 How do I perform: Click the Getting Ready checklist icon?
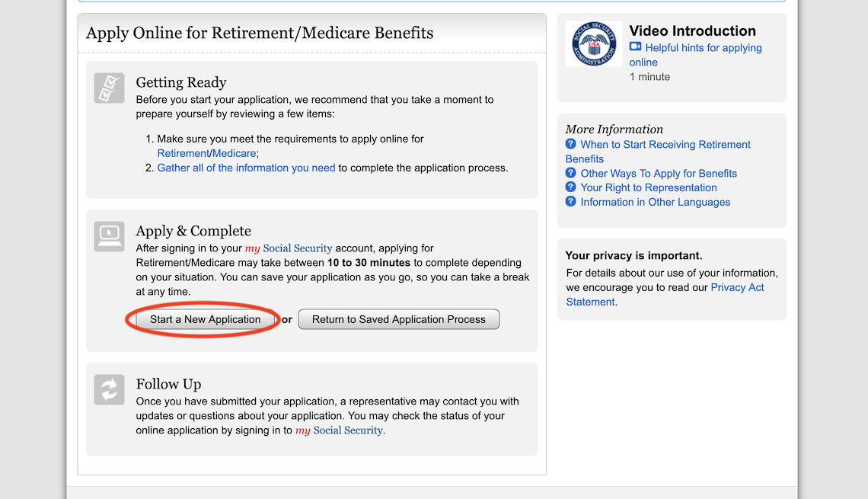(109, 88)
